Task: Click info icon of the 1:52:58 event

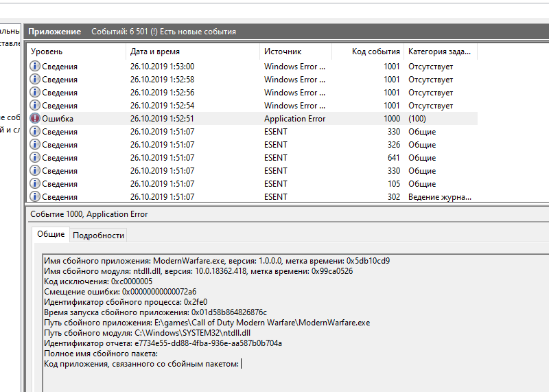Action: pos(35,80)
